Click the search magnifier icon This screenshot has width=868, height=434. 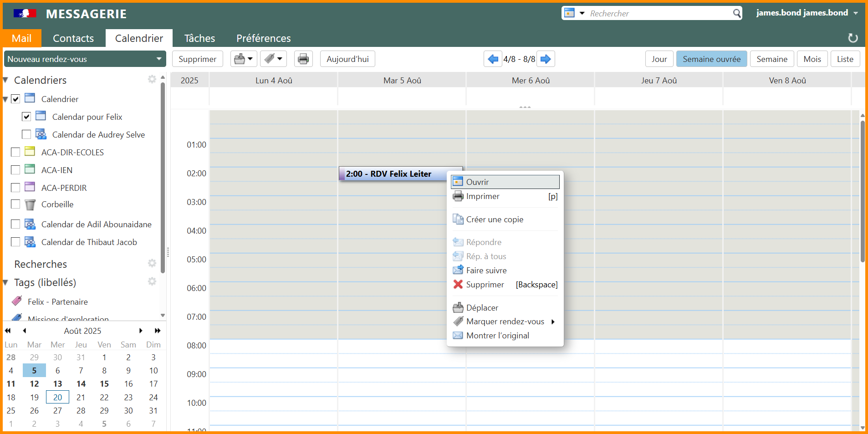[x=736, y=13]
